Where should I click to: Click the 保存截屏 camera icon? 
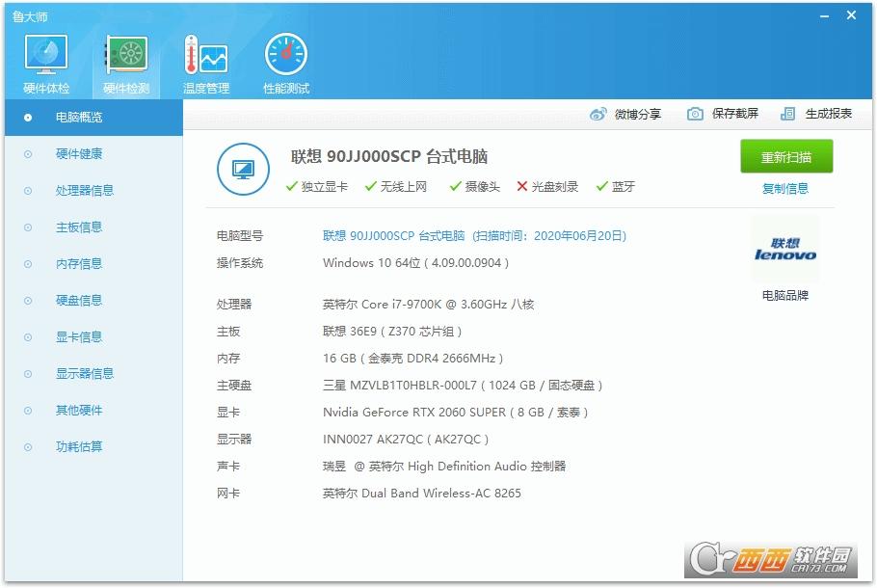point(695,114)
